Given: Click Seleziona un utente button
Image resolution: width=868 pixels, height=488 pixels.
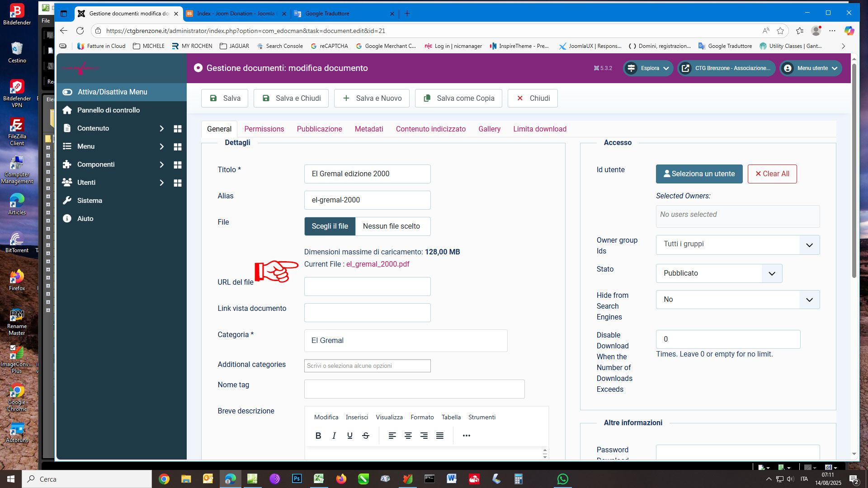Looking at the screenshot, I should pyautogui.click(x=699, y=174).
